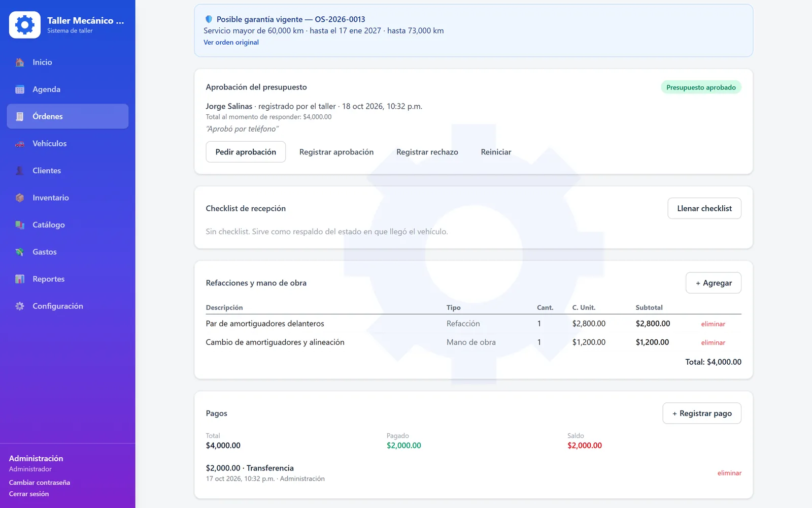Click the Reportes chart icon
Image resolution: width=812 pixels, height=508 pixels.
tap(20, 279)
